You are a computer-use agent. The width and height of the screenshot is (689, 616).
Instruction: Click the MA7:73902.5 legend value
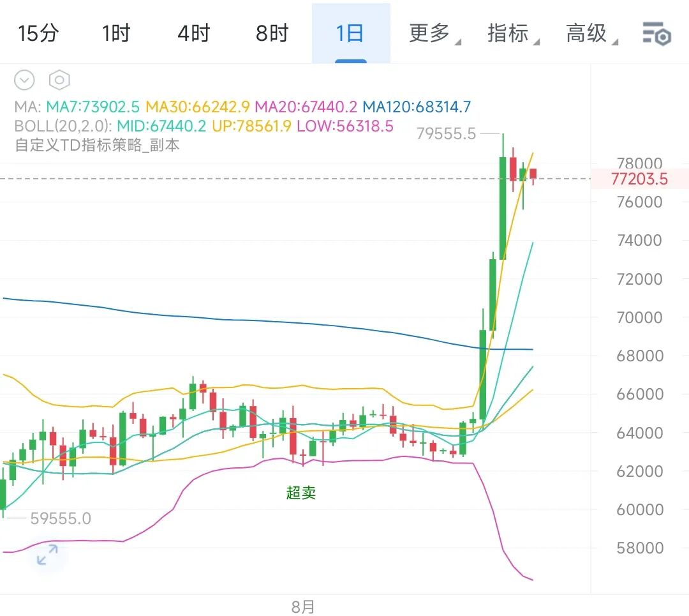93,107
